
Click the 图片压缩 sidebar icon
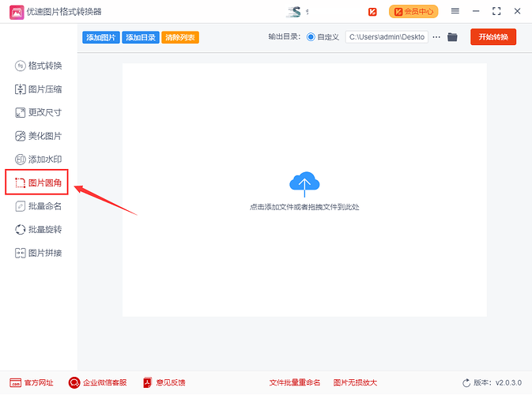tap(21, 89)
